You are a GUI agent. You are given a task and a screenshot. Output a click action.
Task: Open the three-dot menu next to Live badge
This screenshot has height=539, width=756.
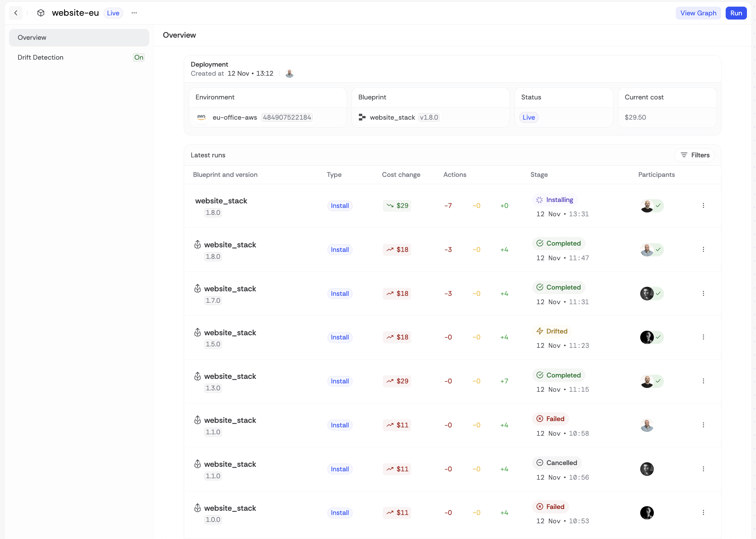coord(134,13)
